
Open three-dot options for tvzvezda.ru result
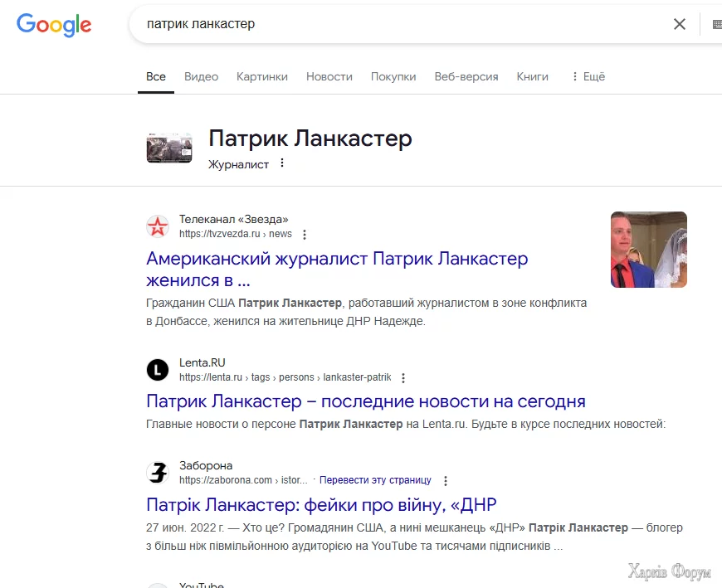point(305,235)
